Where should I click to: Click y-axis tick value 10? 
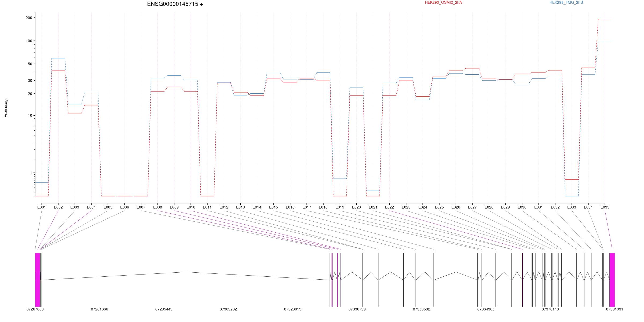[30, 115]
